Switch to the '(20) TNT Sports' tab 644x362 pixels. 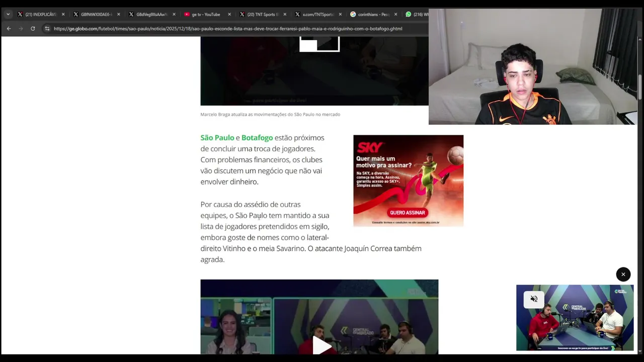(259, 14)
